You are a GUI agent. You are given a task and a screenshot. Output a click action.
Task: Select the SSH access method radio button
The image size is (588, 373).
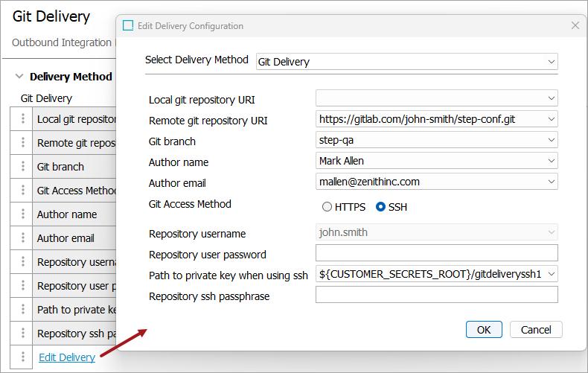[x=381, y=207]
